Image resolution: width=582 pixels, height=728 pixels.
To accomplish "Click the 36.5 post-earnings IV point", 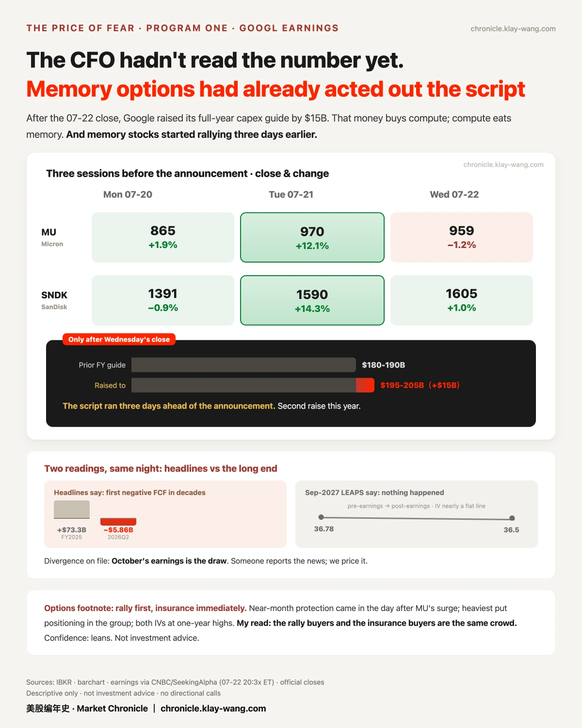I will [512, 518].
